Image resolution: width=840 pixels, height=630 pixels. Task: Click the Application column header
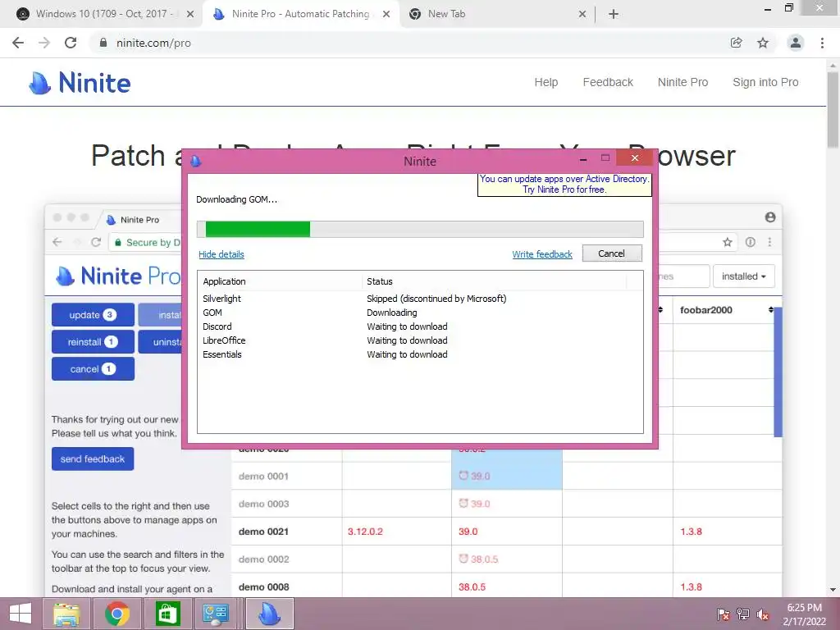[280, 282]
